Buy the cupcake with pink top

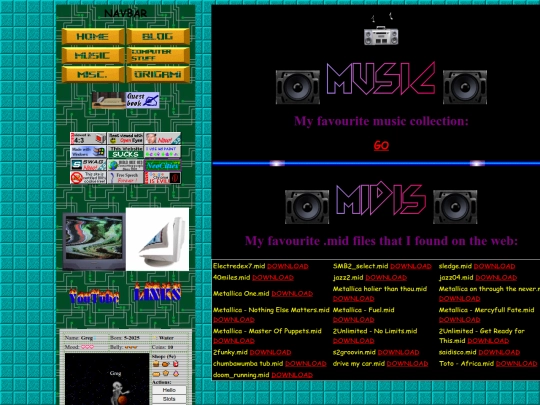point(176,373)
